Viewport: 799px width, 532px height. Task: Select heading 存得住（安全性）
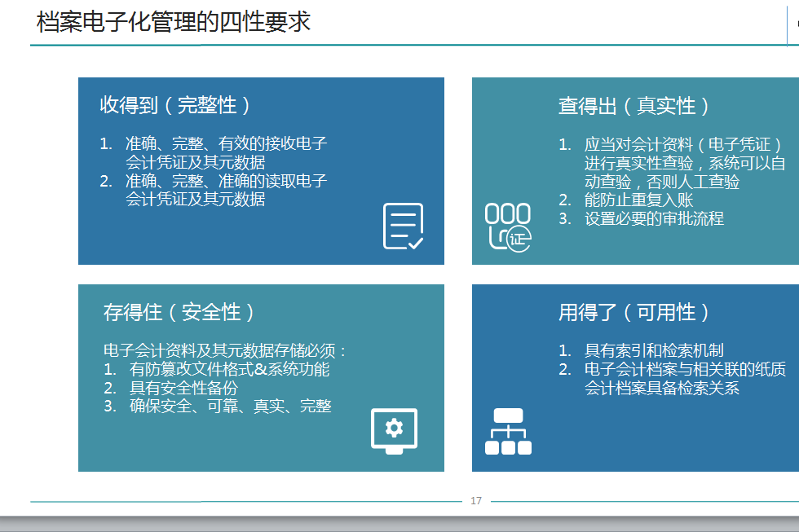179,312
